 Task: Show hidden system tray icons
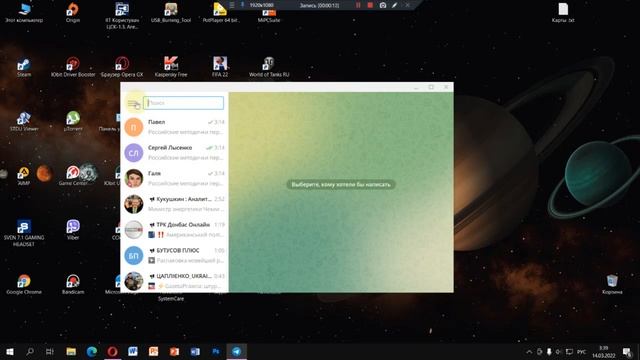tap(529, 351)
